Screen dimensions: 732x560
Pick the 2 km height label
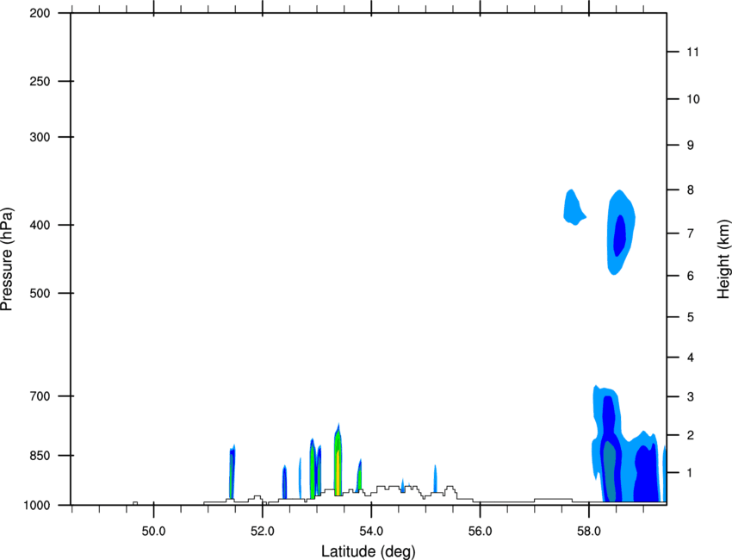[x=691, y=435]
